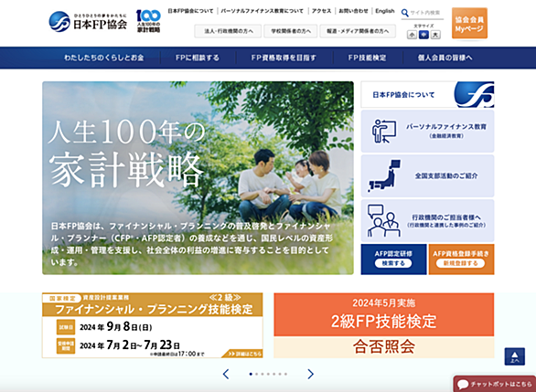This screenshot has width=536, height=392.
Task: Click the consultation people icon
Action: click(x=383, y=220)
